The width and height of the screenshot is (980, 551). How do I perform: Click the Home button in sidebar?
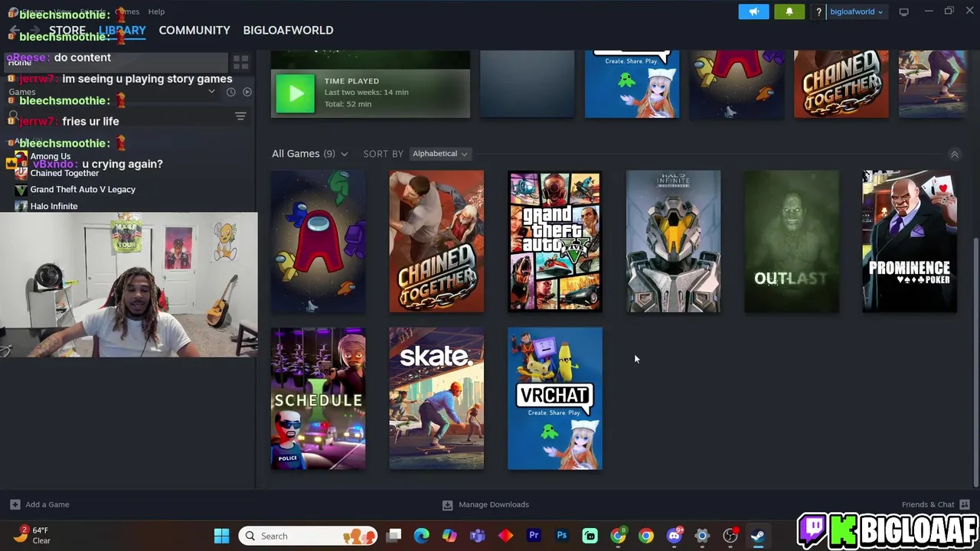115,62
